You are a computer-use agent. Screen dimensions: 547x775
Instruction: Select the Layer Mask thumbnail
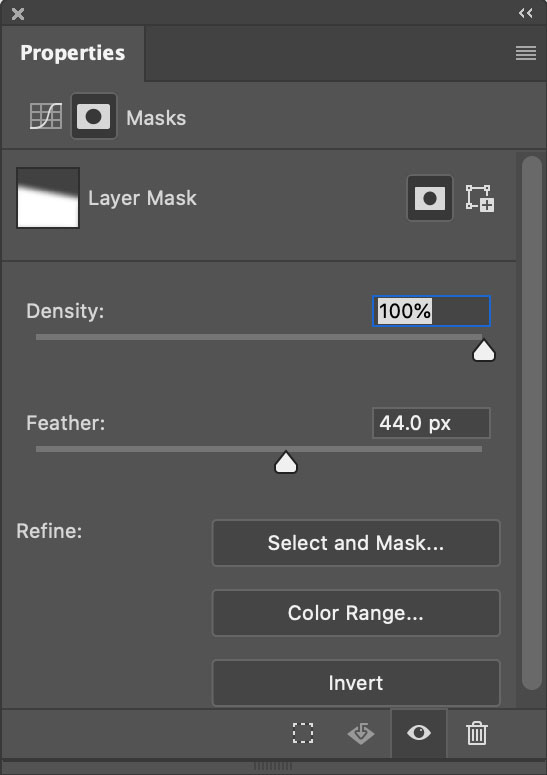pos(48,198)
